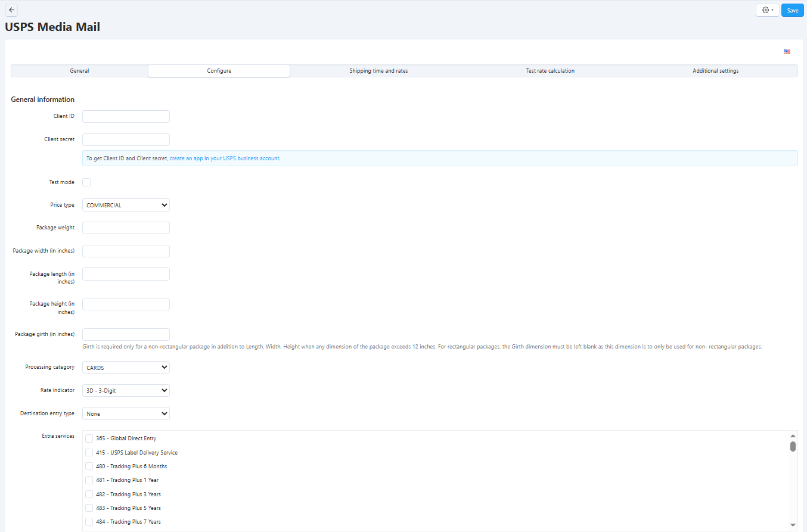Open Test rate calculation tab
Image resolution: width=807 pixels, height=532 pixels.
(x=550, y=71)
